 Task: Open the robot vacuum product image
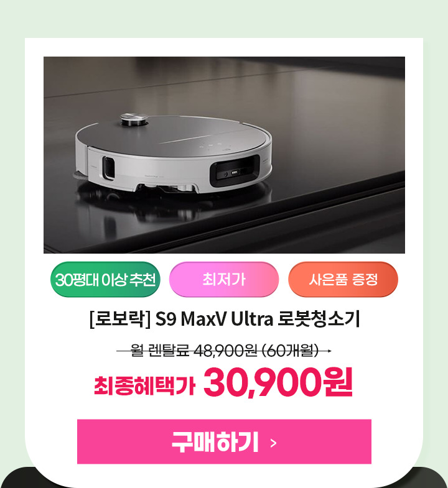click(x=224, y=155)
